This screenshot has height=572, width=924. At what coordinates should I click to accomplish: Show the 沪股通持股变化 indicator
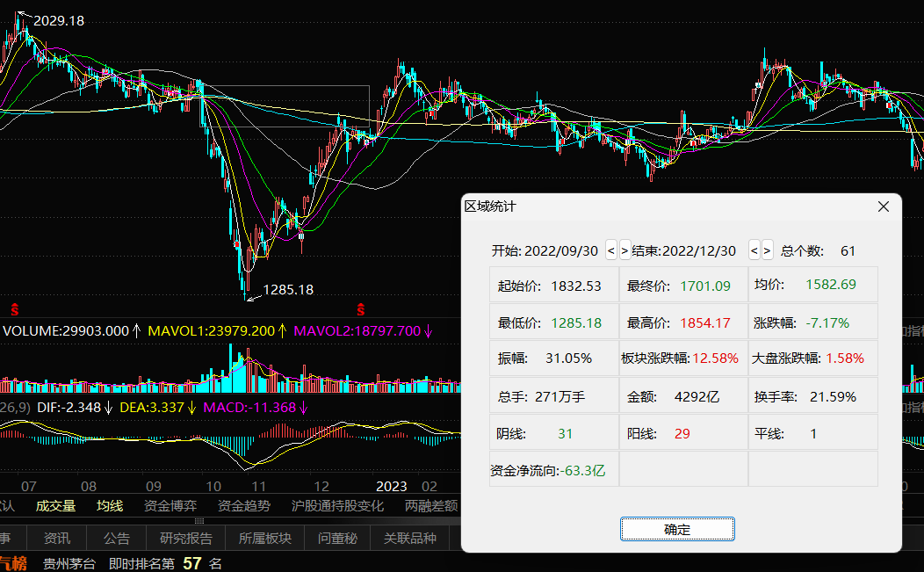coord(337,506)
